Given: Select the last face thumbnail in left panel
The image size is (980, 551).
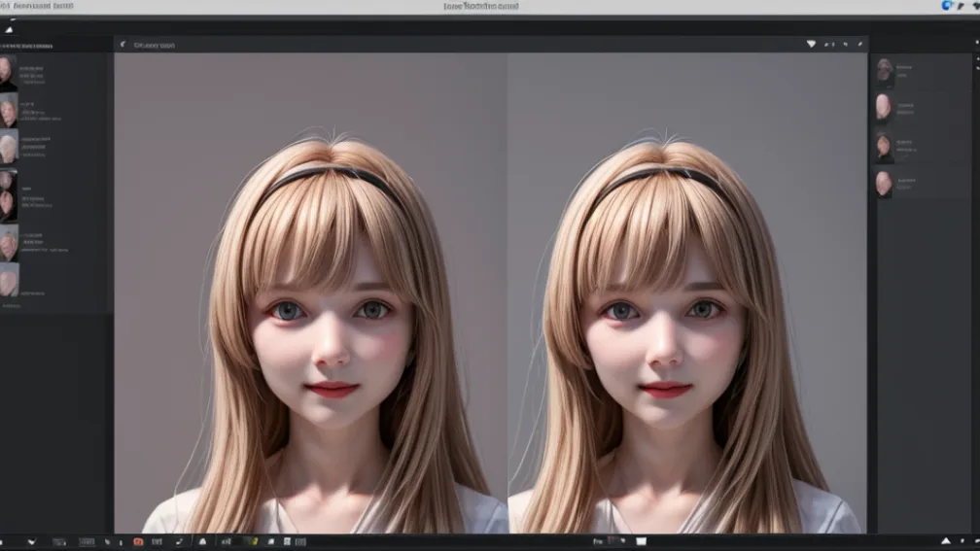Looking at the screenshot, I should (x=8, y=281).
